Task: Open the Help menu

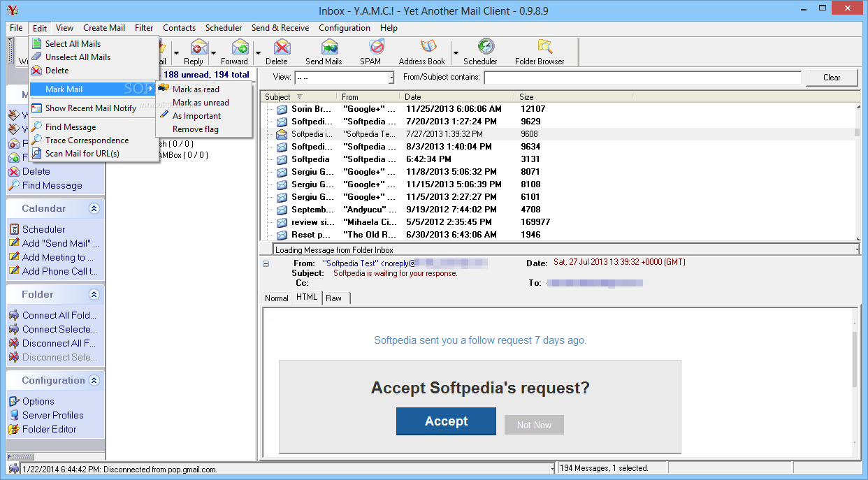Action: coord(389,28)
